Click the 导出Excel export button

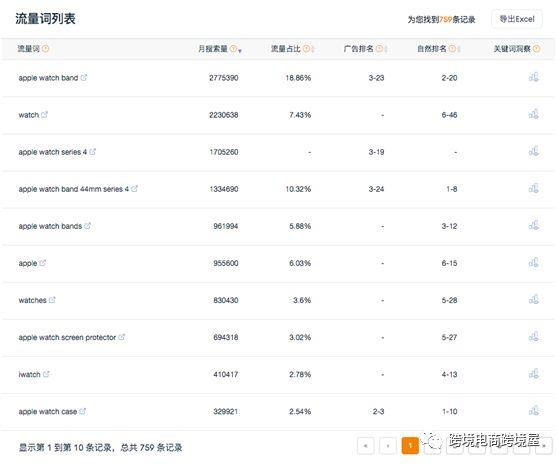point(517,19)
